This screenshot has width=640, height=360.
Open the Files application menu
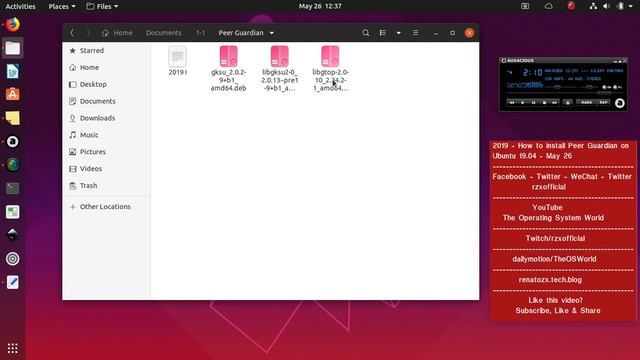pyautogui.click(x=102, y=6)
